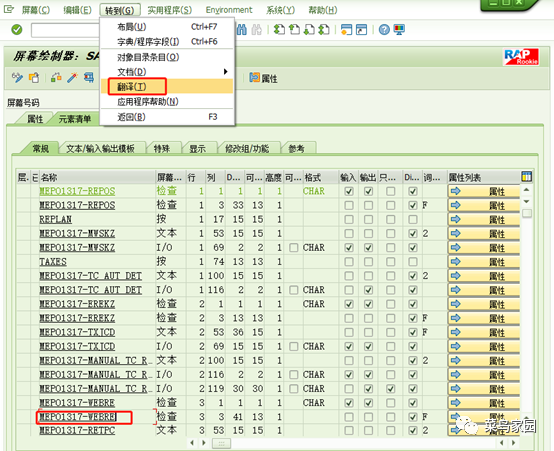Click the Find binoculars icon

(242, 30)
